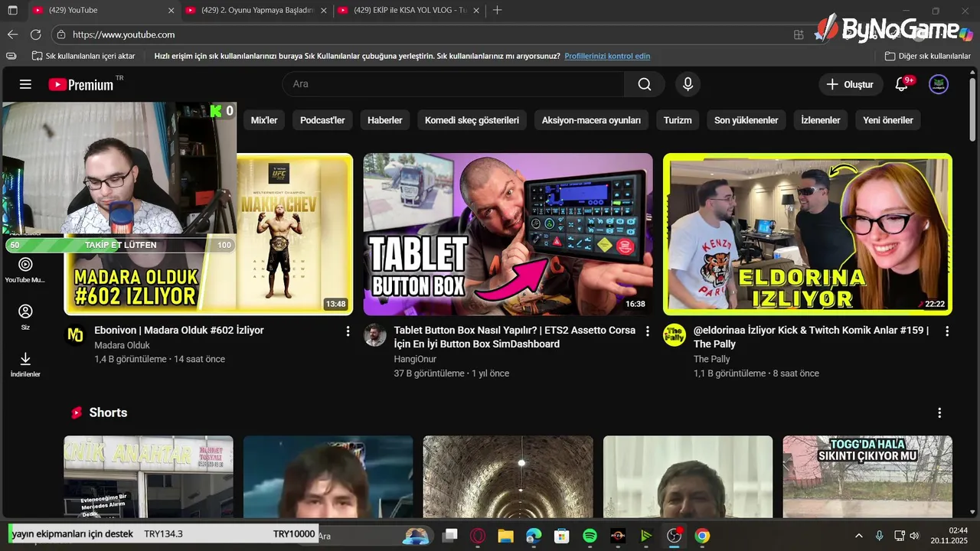Image resolution: width=980 pixels, height=551 pixels.
Task: Open File Explorer from the taskbar
Action: (x=505, y=536)
